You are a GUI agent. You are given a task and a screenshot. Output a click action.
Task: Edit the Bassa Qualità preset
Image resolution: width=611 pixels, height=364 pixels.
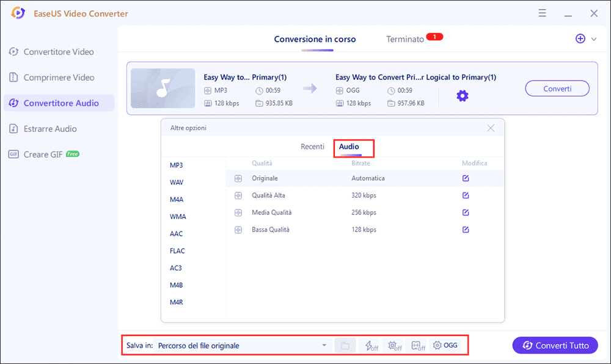click(466, 230)
